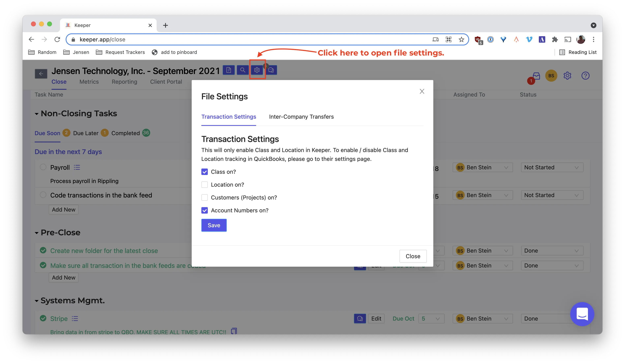Click Add New under Non-Closing Tasks

(63, 210)
